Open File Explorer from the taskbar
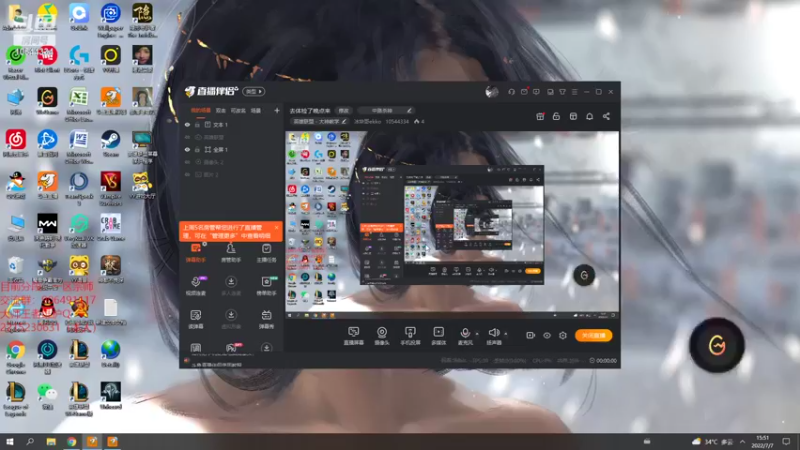800x450 pixels. coord(51,441)
